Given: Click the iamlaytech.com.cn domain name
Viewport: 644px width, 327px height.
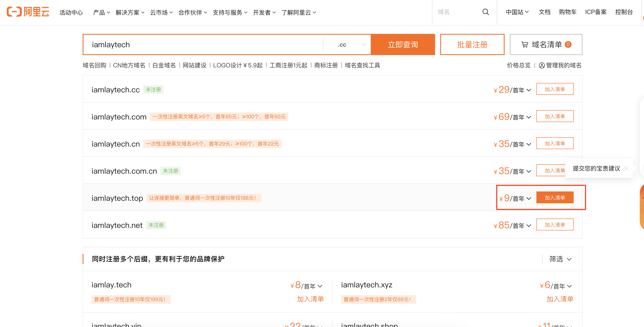Looking at the screenshot, I should pyautogui.click(x=124, y=171).
